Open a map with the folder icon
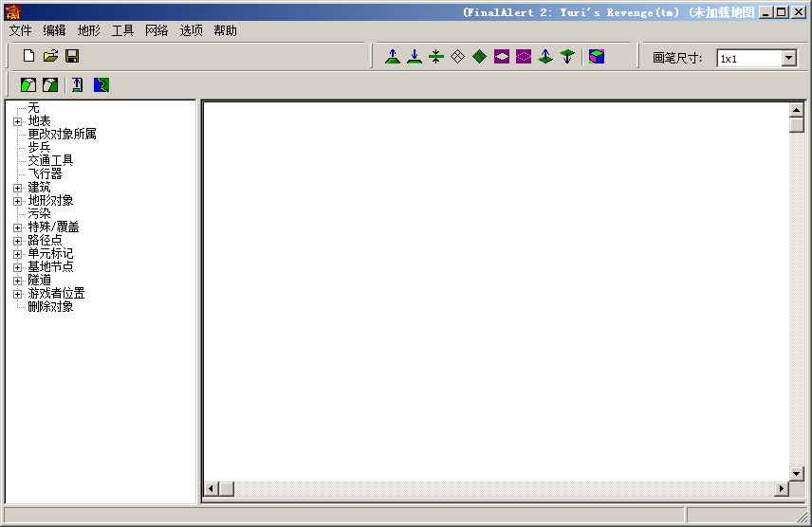Image resolution: width=812 pixels, height=527 pixels. [51, 56]
